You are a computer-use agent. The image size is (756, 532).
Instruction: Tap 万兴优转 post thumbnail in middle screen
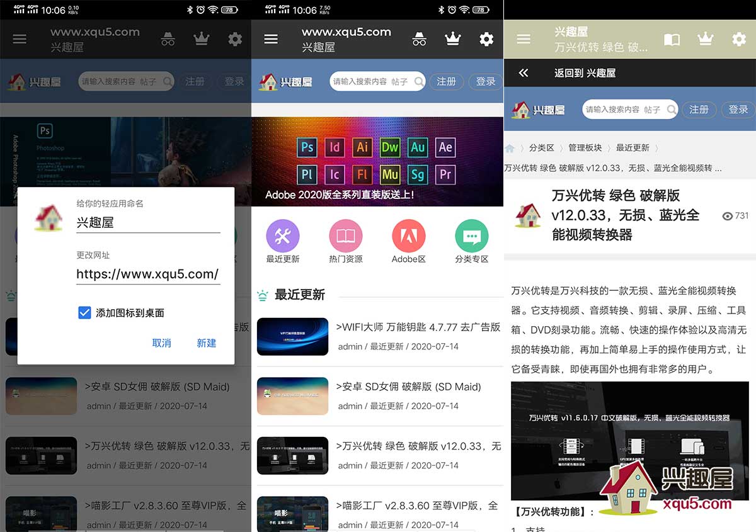[x=293, y=455]
